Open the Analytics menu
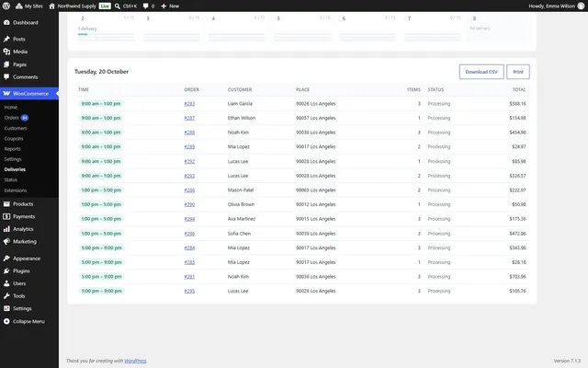Screen dimensions: 588x368 [x=29, y=229]
